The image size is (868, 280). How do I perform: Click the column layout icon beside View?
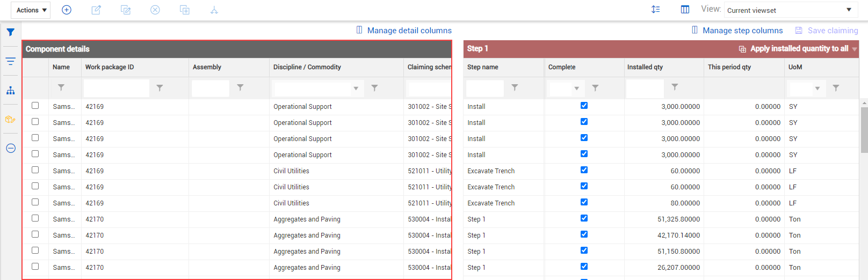tap(685, 10)
